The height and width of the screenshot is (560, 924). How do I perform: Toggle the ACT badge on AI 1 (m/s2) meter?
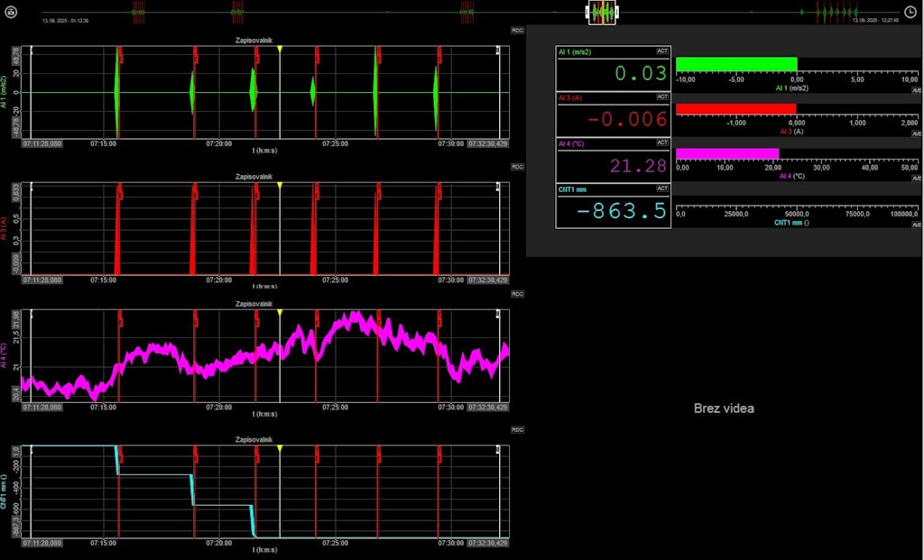click(x=662, y=51)
